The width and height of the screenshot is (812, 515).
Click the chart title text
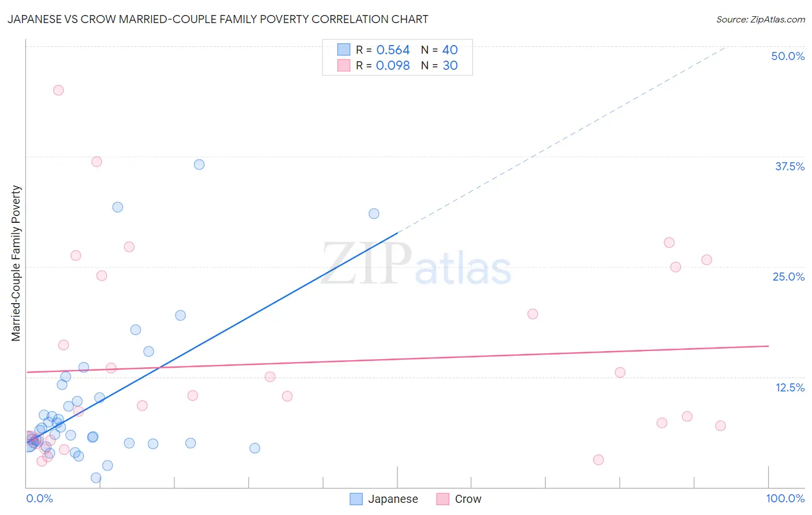(218, 19)
